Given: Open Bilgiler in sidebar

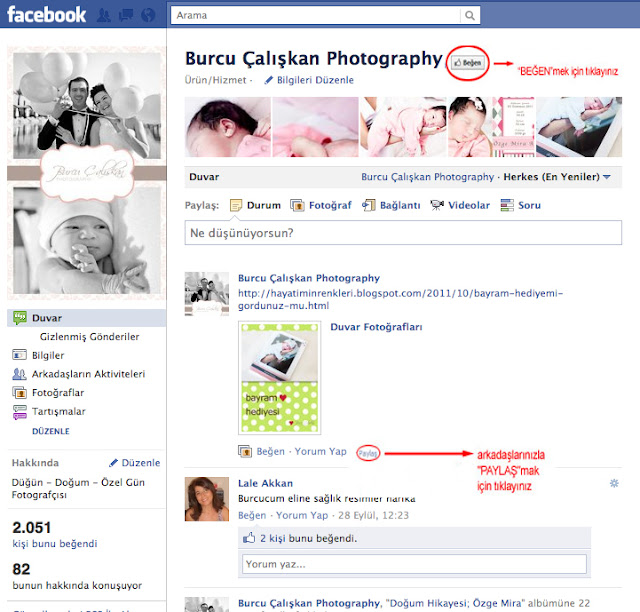Looking at the screenshot, I should pyautogui.click(x=48, y=356).
